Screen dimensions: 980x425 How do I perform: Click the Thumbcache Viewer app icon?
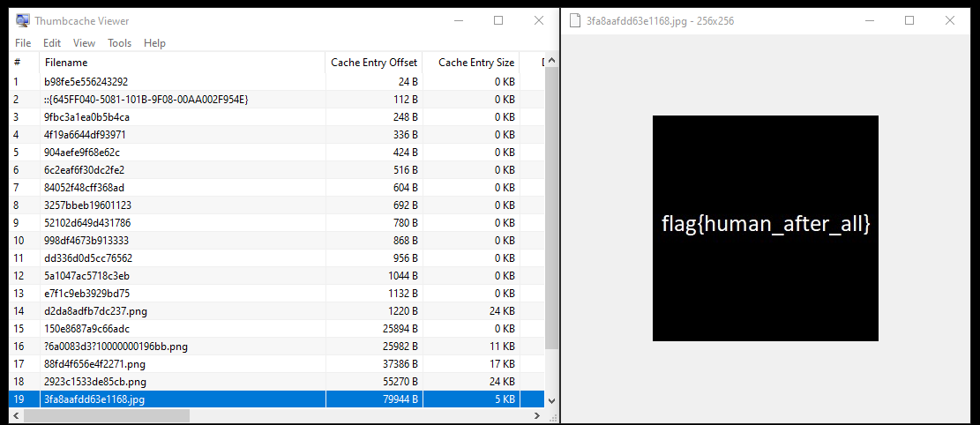23,20
